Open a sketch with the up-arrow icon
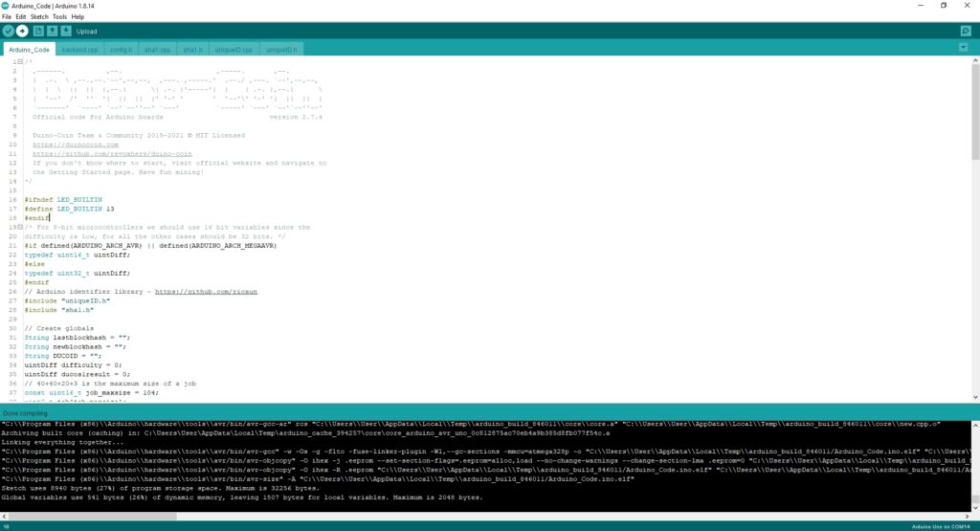This screenshot has width=980, height=531. [x=52, y=31]
